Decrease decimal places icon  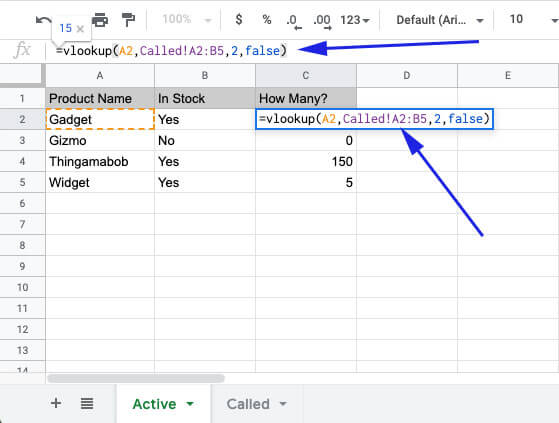294,21
